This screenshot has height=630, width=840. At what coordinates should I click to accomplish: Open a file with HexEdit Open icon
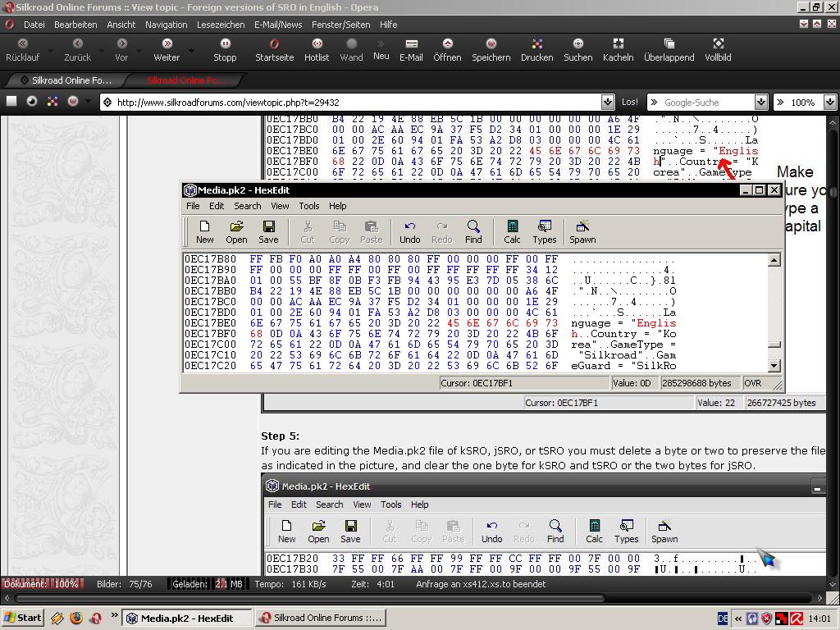236,231
